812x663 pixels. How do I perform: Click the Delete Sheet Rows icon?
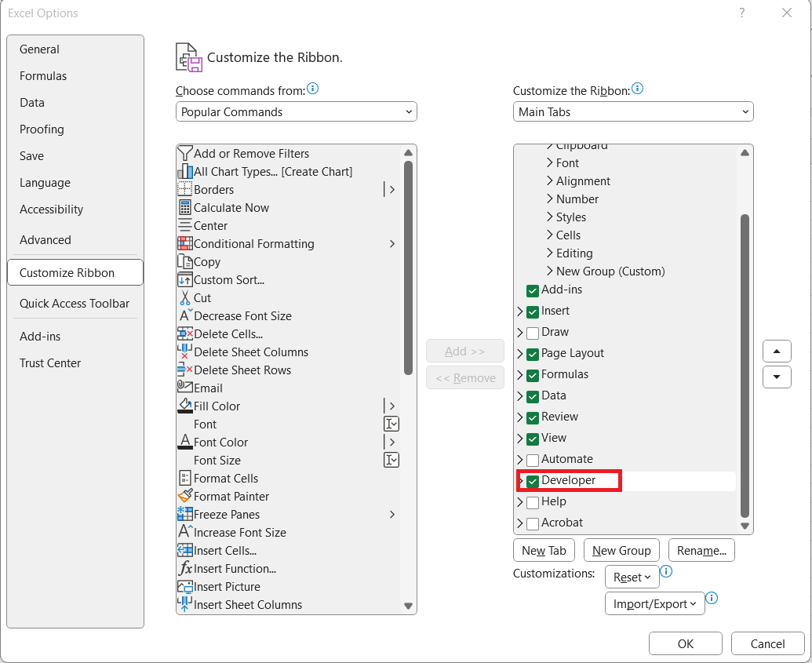(x=185, y=370)
